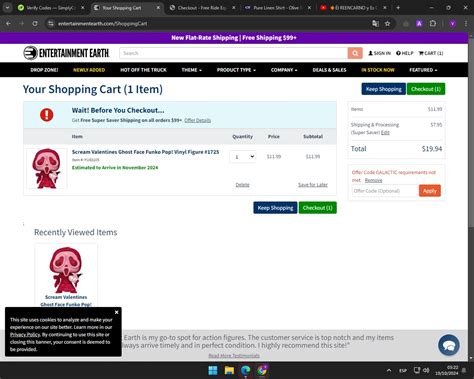The width and height of the screenshot is (474, 379).
Task: Open the Privacy Policy link in cookie banner
Action: pos(25,334)
